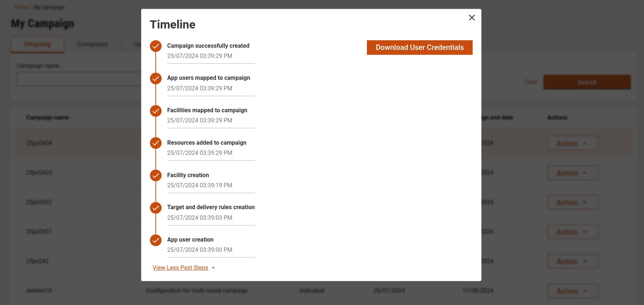Click the caret arrow beside View Less Past Steps

[213, 268]
